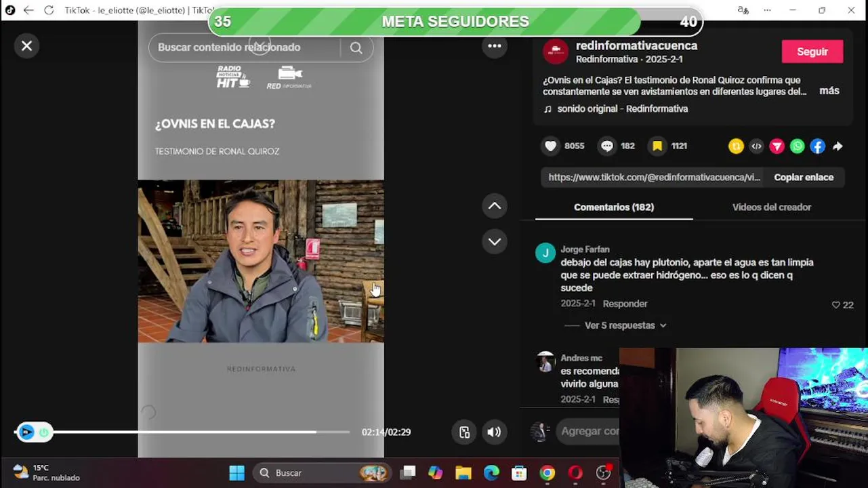The height and width of the screenshot is (488, 868).
Task: Click the video of Ronal Quiroz to pause
Action: [x=261, y=261]
